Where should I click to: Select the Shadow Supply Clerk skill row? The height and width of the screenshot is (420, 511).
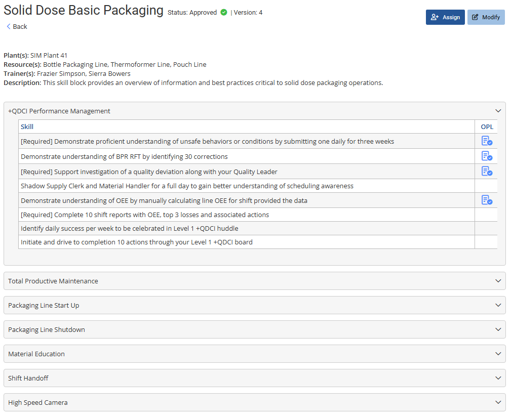pyautogui.click(x=187, y=186)
